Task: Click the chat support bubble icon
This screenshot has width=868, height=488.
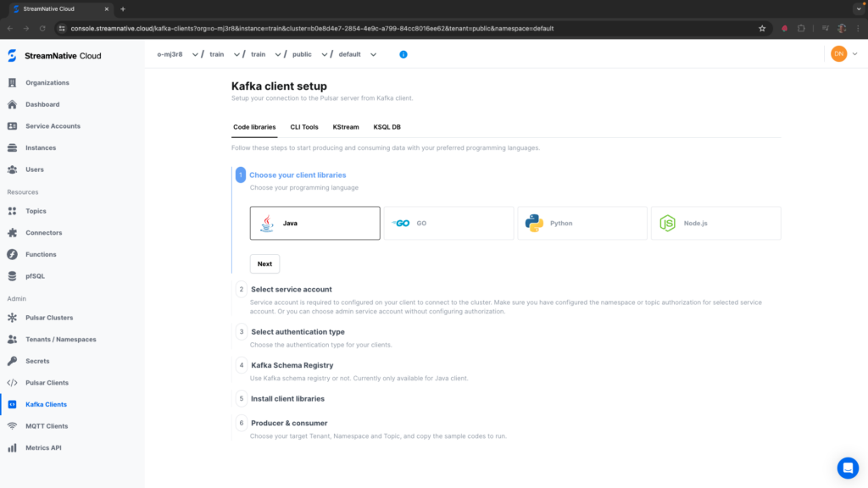Action: click(x=848, y=468)
